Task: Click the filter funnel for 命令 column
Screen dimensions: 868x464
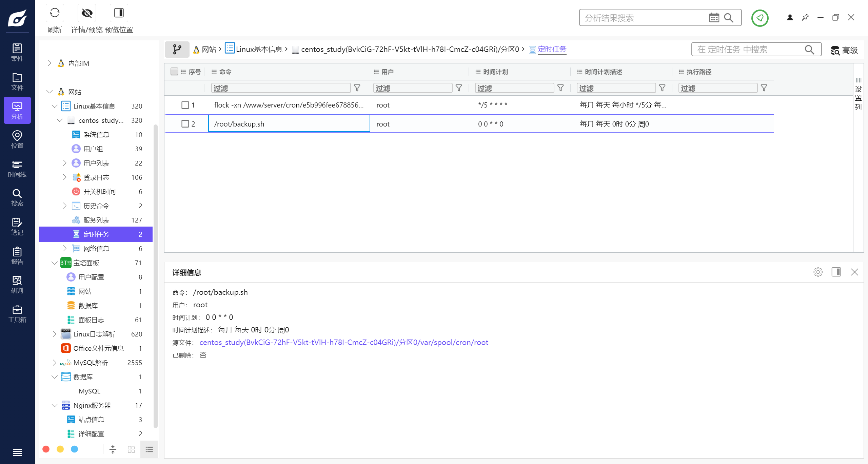Action: click(x=357, y=88)
